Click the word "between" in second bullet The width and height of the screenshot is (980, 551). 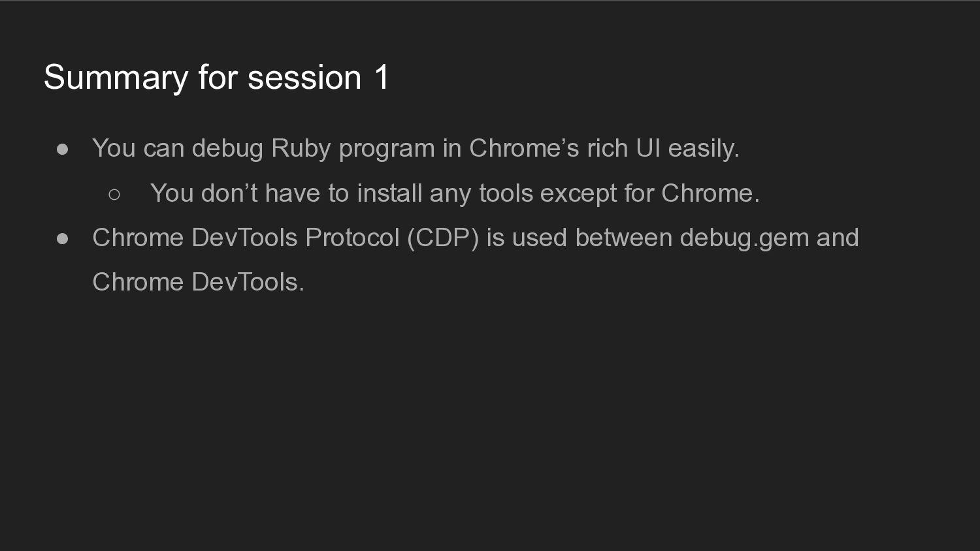(x=623, y=238)
